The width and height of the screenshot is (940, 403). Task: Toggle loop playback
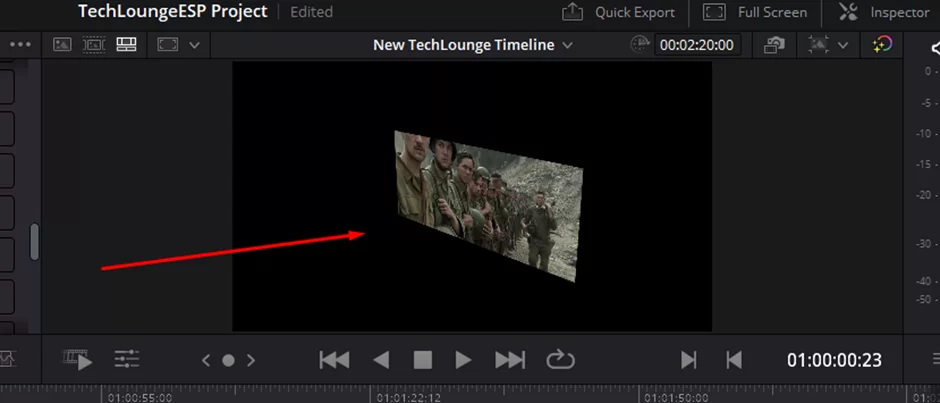tap(561, 360)
